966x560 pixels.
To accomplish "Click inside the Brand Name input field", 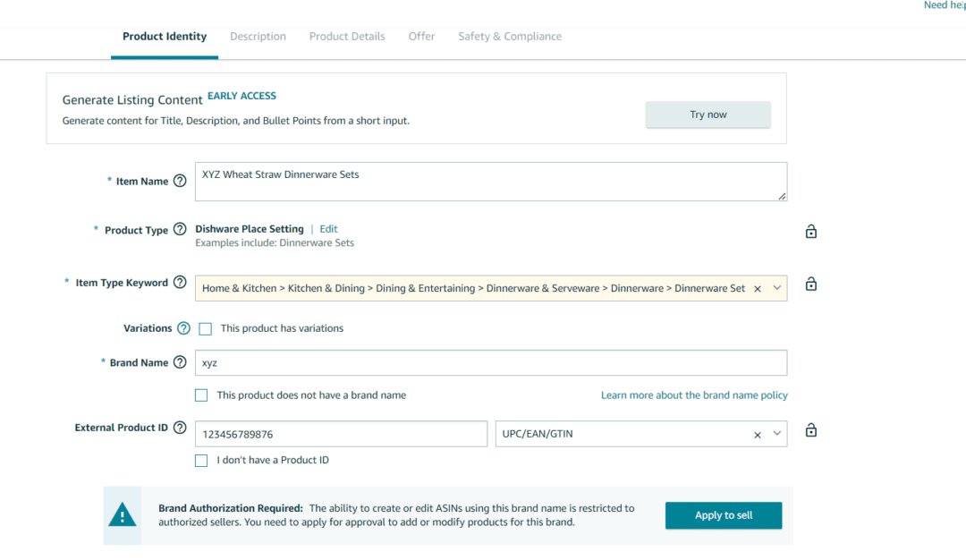I will coord(492,362).
